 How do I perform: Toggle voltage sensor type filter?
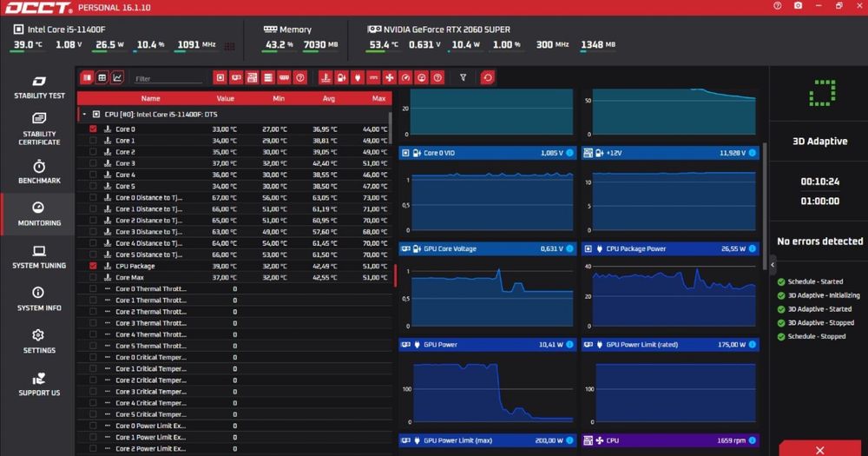point(341,78)
